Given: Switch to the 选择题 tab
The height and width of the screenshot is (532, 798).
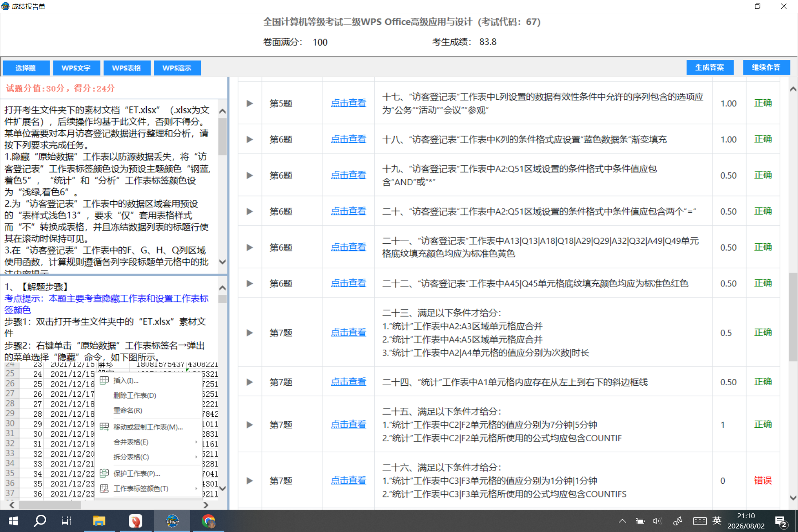Looking at the screenshot, I should coord(26,68).
